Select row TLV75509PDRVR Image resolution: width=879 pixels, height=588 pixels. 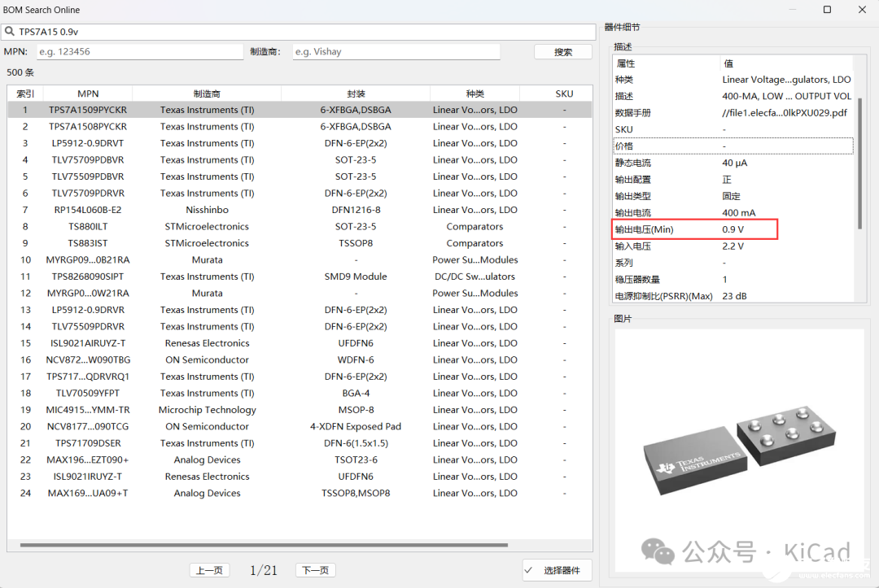(300, 326)
